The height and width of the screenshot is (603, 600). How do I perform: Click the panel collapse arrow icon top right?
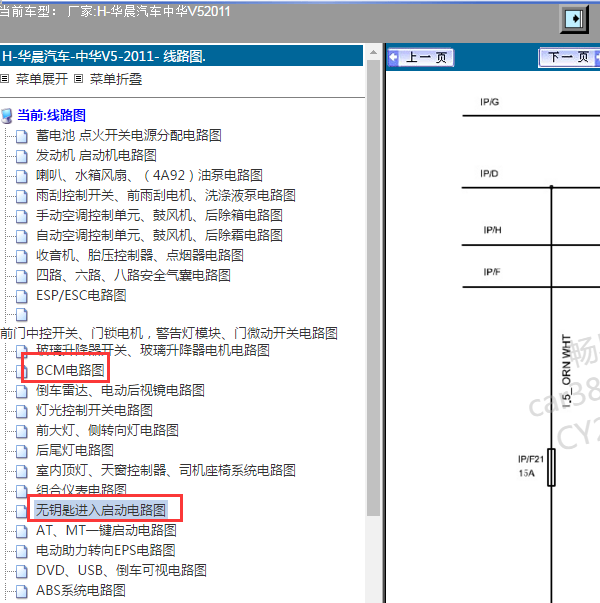(574, 19)
